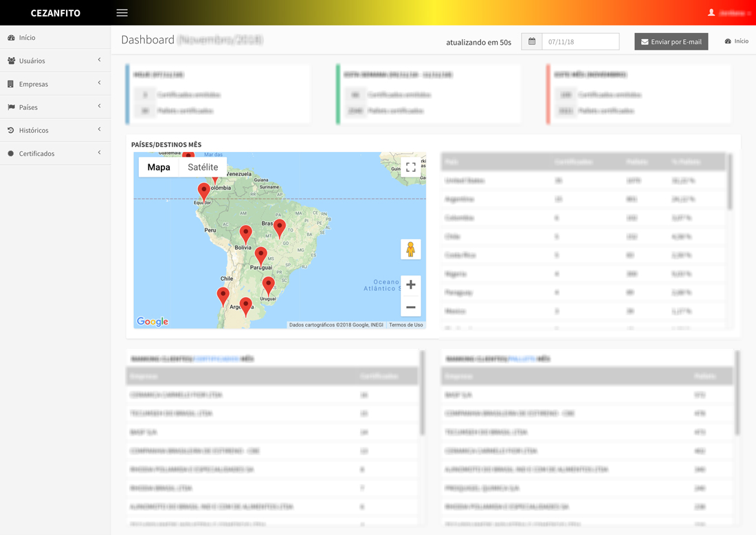This screenshot has width=756, height=535.
Task: Open the calendar icon beside the date field
Action: pos(532,41)
